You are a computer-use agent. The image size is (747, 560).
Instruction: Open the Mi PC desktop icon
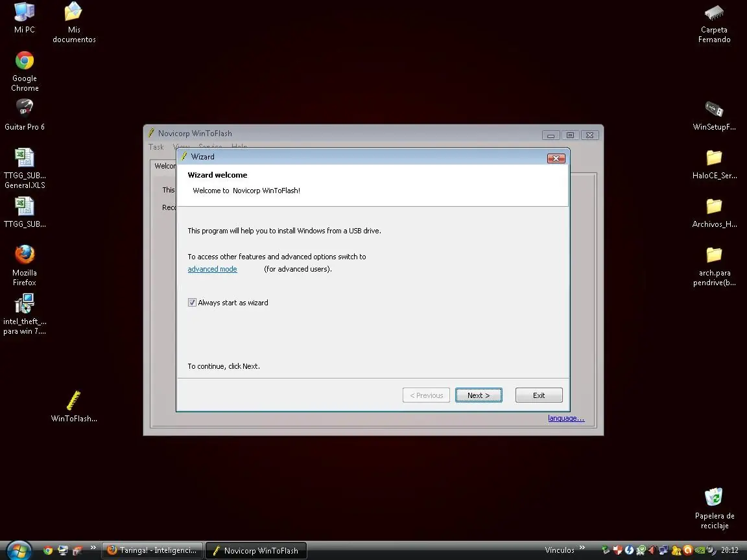pos(24,17)
